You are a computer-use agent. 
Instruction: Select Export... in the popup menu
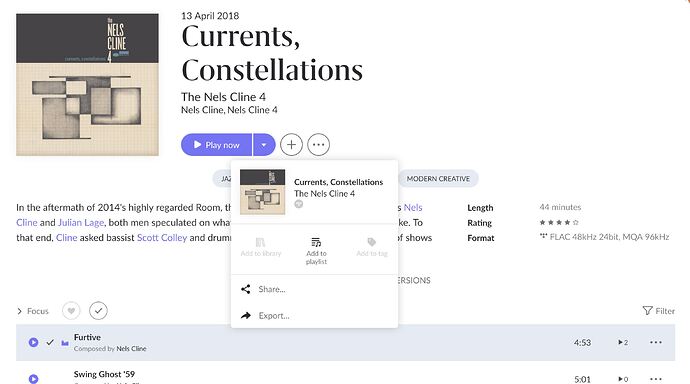pyautogui.click(x=274, y=315)
